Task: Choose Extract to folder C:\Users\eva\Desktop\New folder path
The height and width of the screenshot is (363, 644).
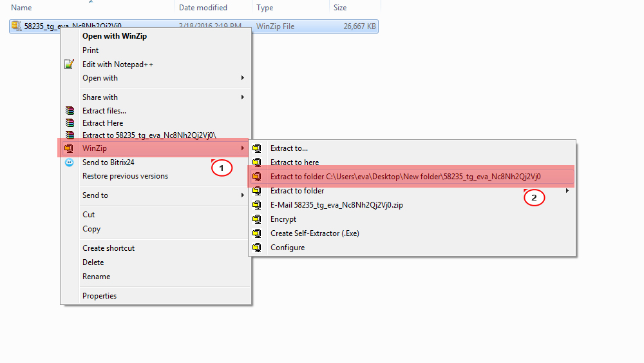Action: click(412, 177)
